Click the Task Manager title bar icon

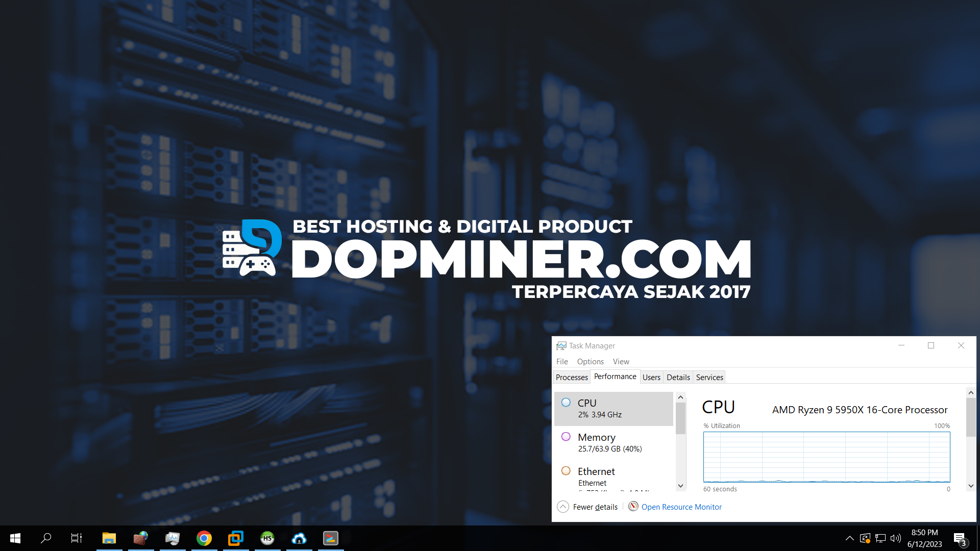tap(561, 346)
